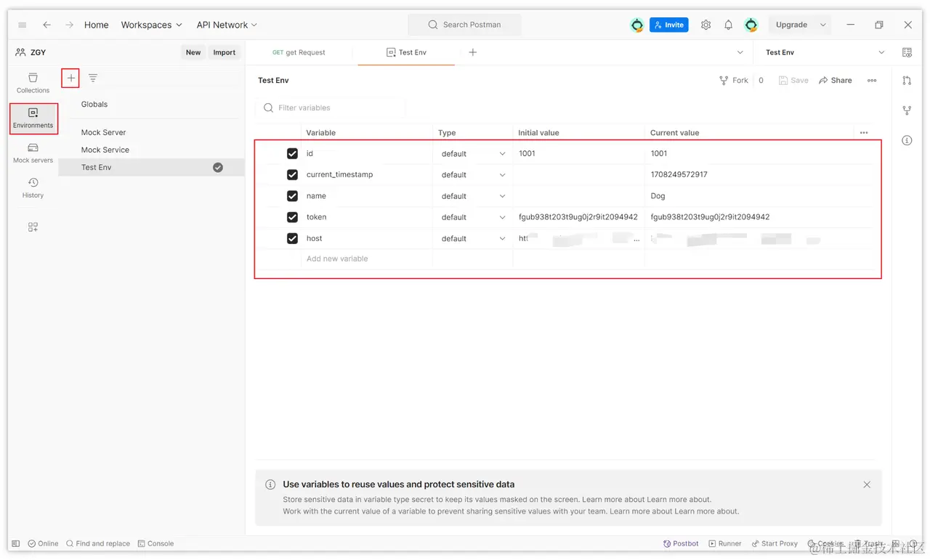Click the Add new variable field
The width and height of the screenshot is (930, 560).
coord(366,259)
